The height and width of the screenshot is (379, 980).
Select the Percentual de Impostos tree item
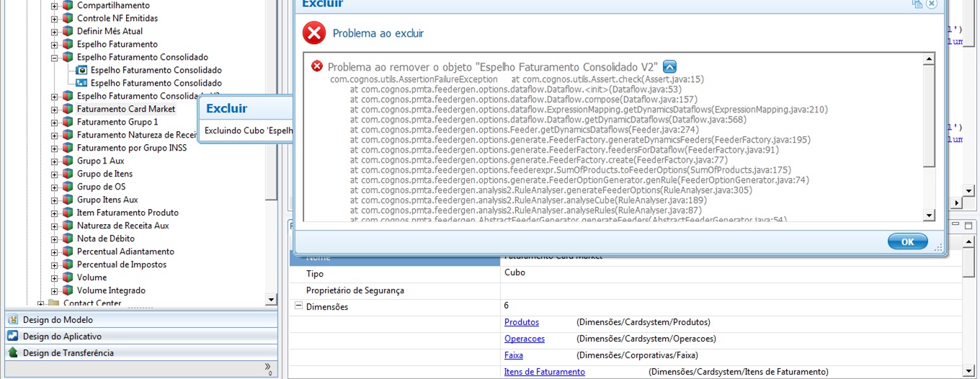[122, 264]
